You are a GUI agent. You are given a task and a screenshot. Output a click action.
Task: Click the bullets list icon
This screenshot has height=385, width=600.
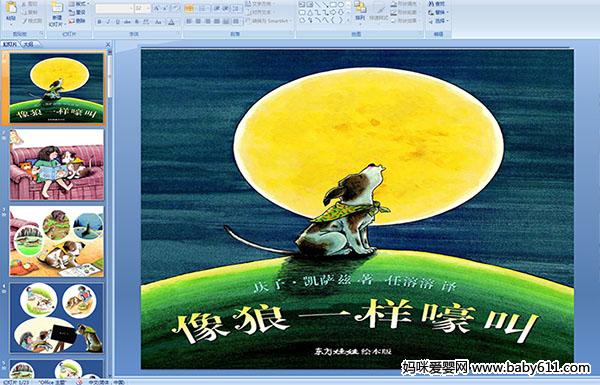189,8
